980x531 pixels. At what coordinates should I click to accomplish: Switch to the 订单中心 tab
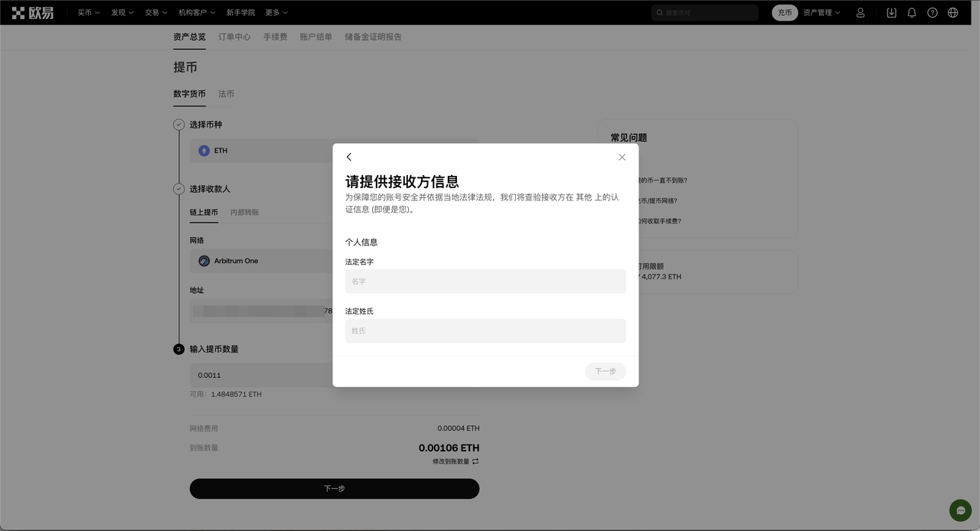[x=234, y=37]
